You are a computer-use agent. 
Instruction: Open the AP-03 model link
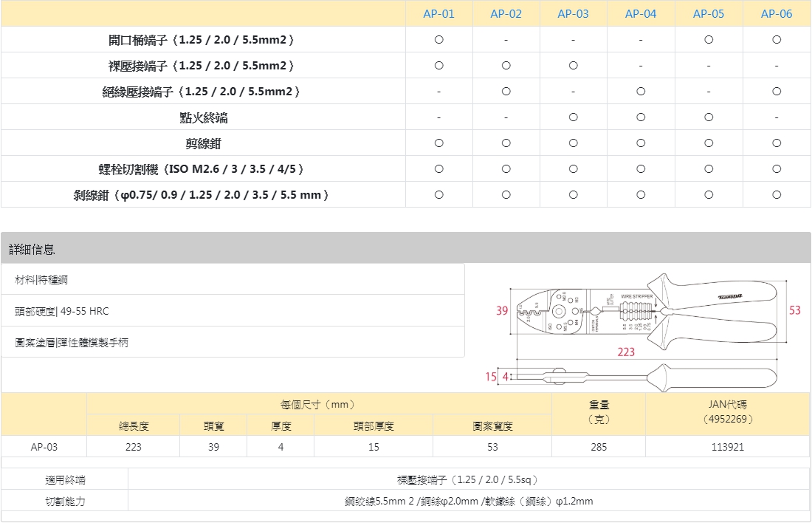(573, 14)
